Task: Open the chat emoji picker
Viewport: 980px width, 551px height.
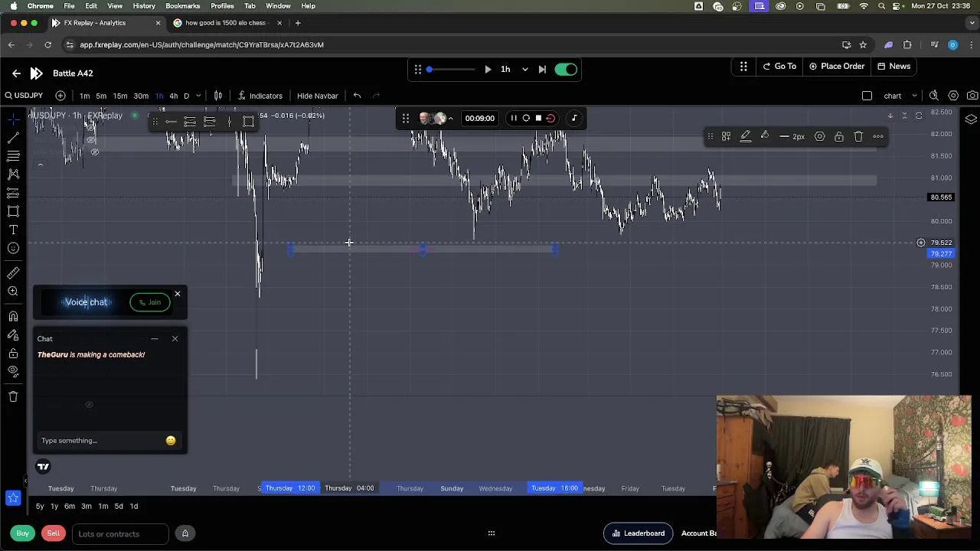Action: 171,441
